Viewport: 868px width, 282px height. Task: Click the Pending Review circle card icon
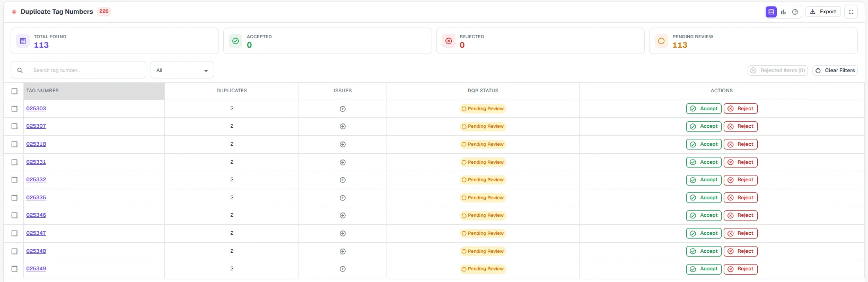(661, 41)
